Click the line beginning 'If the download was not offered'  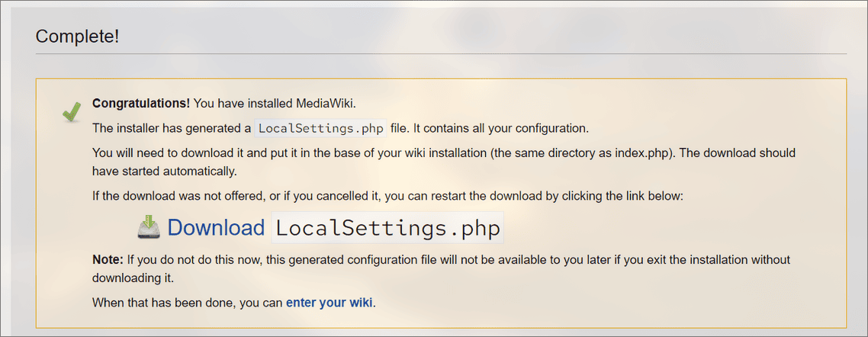(x=388, y=196)
